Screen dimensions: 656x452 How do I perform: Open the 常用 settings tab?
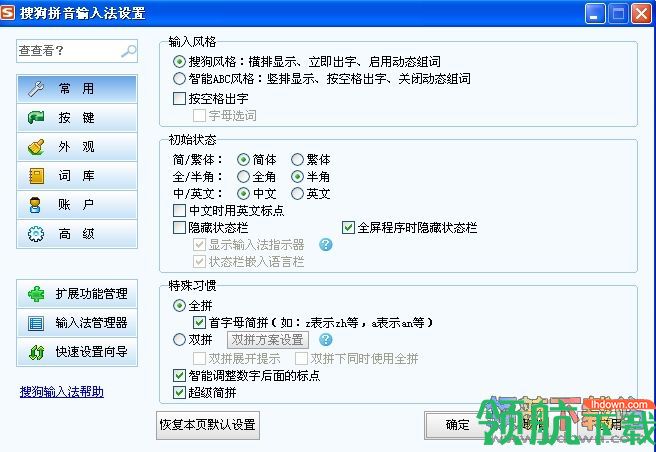point(77,89)
